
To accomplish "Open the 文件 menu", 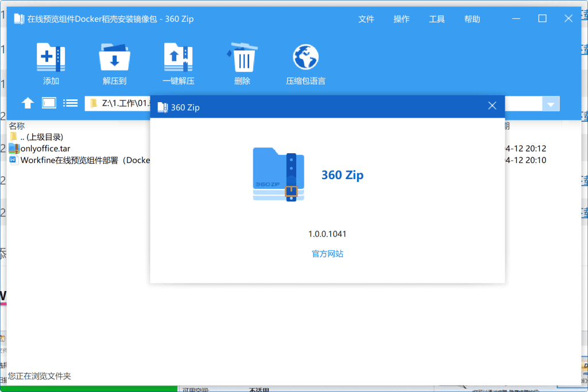I will [x=366, y=19].
